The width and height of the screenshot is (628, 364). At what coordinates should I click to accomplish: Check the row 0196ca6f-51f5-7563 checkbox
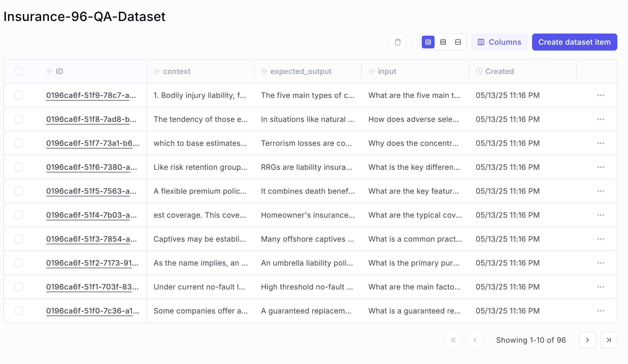pos(19,191)
